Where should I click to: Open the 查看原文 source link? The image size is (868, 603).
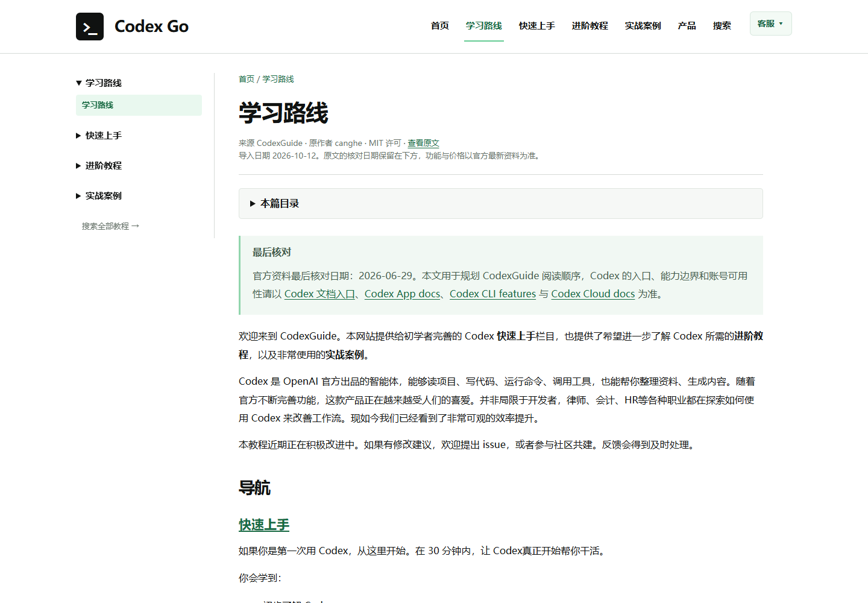pyautogui.click(x=423, y=143)
